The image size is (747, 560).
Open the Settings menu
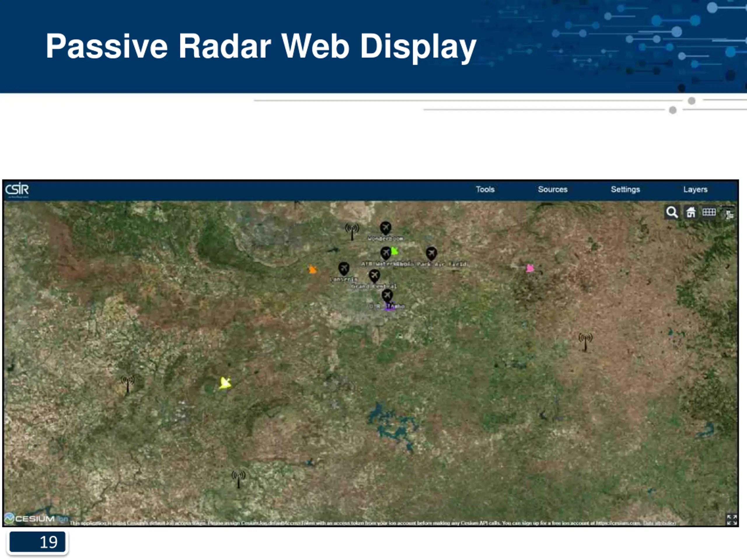point(625,189)
